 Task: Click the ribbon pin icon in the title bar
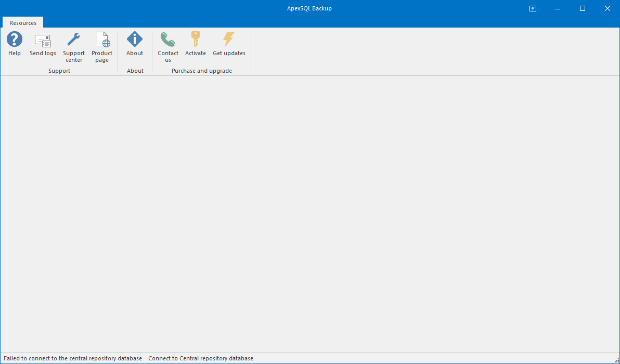[x=532, y=8]
